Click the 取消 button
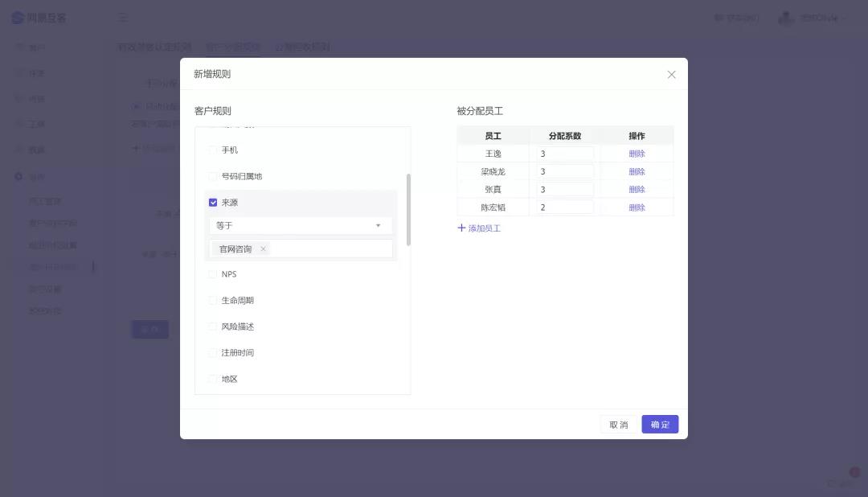868x497 pixels. click(619, 425)
